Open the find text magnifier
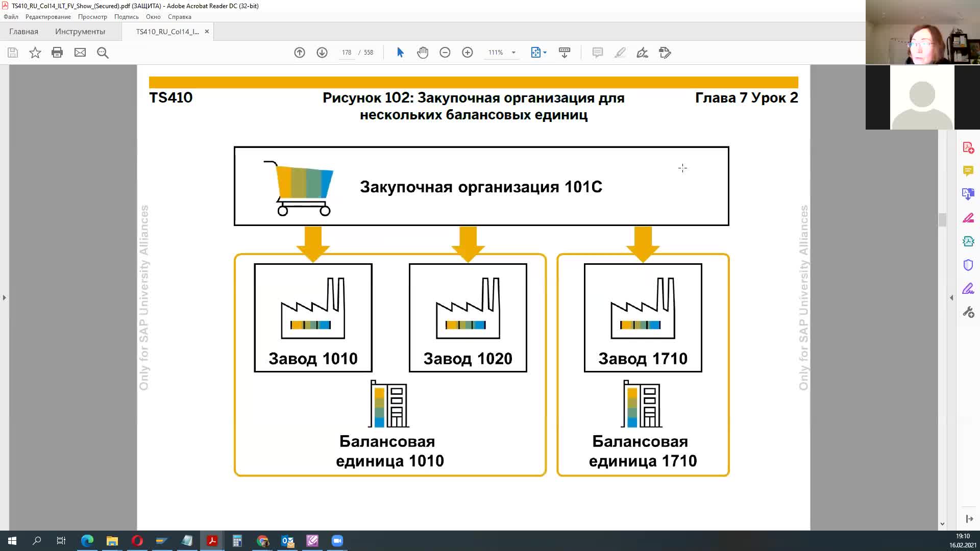Viewport: 980px width, 551px height. point(103,53)
